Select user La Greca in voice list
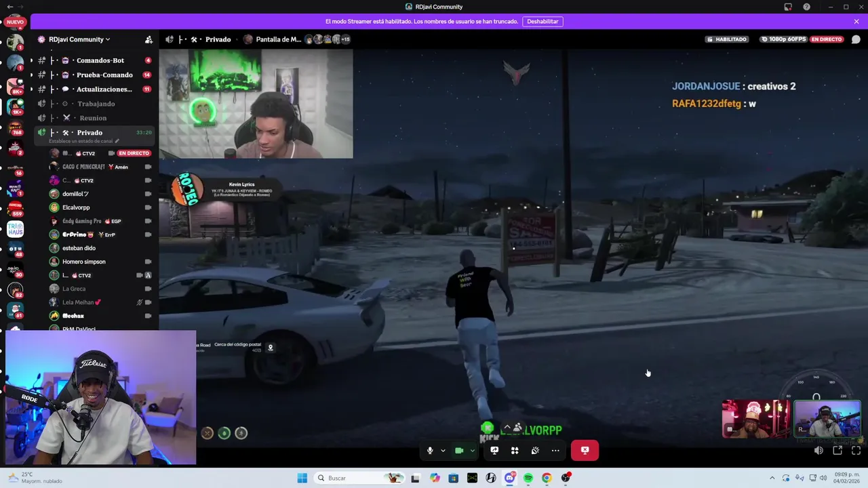 [100, 289]
